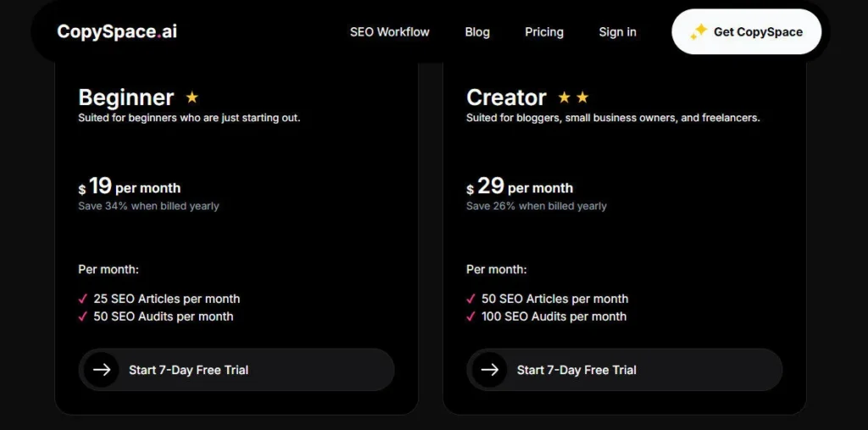868x430 pixels.
Task: Select Sign in from the navigation bar
Action: pyautogui.click(x=617, y=32)
